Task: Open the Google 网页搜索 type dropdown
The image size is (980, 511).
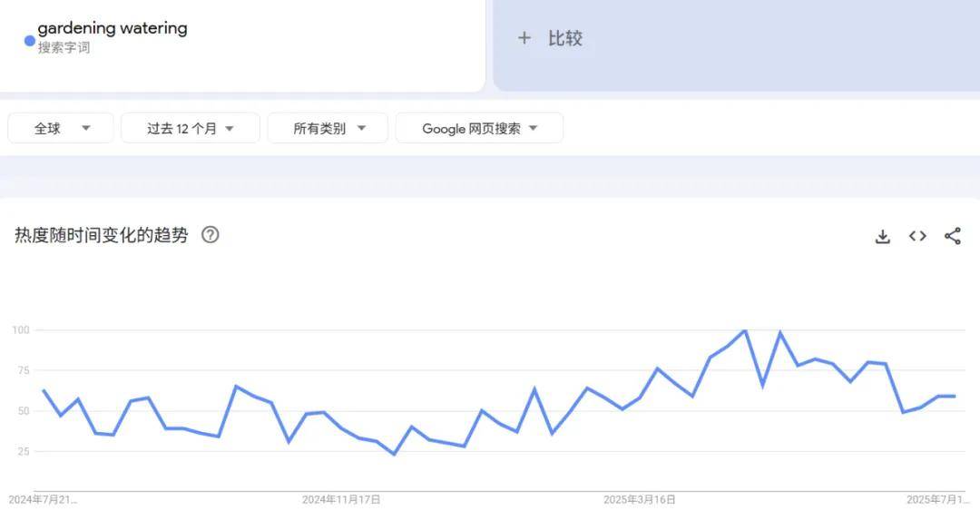Action: coord(479,128)
